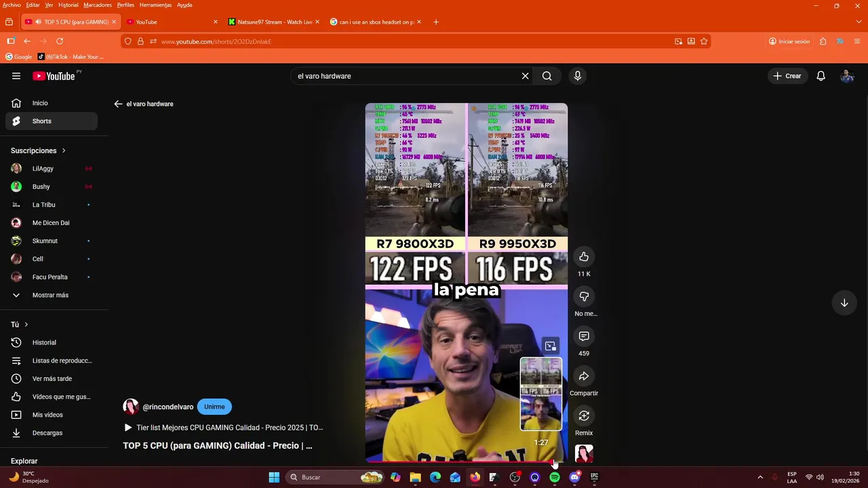Open Discord from the taskbar
868x488 pixels.
tap(574, 477)
